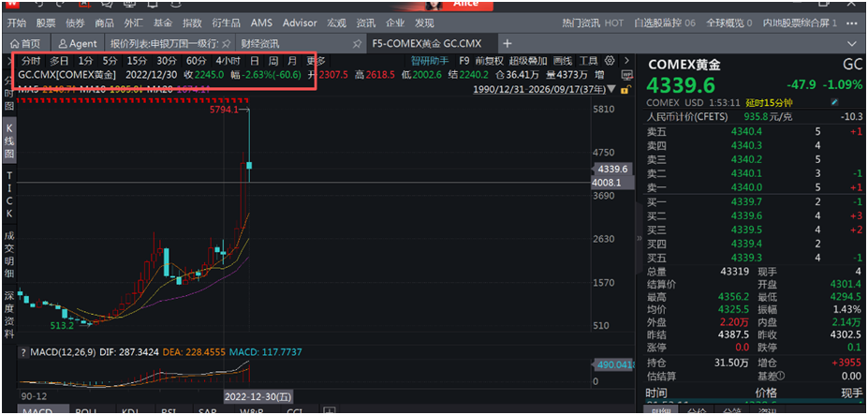The width and height of the screenshot is (868, 415).
Task: Open 全球概览 0 link
Action: click(729, 23)
